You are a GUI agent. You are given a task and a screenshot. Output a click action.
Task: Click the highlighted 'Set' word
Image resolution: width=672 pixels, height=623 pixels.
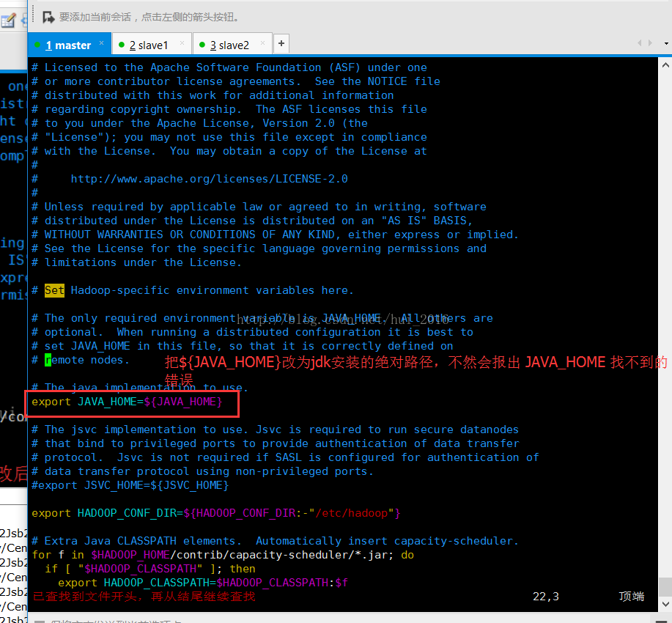tap(54, 290)
